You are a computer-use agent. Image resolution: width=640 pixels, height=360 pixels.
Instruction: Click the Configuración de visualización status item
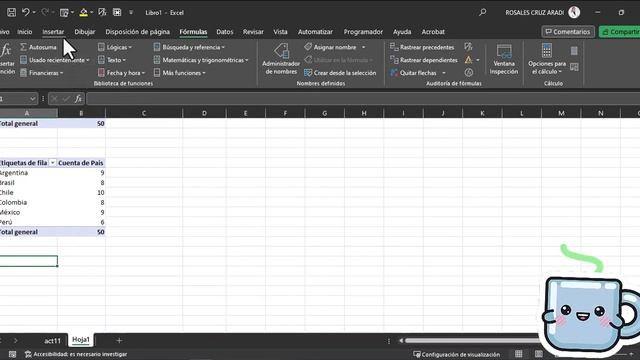click(x=456, y=354)
